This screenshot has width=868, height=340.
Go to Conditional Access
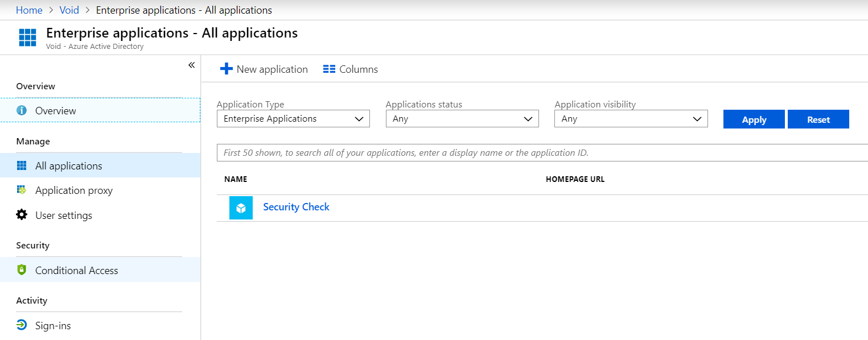click(100, 270)
